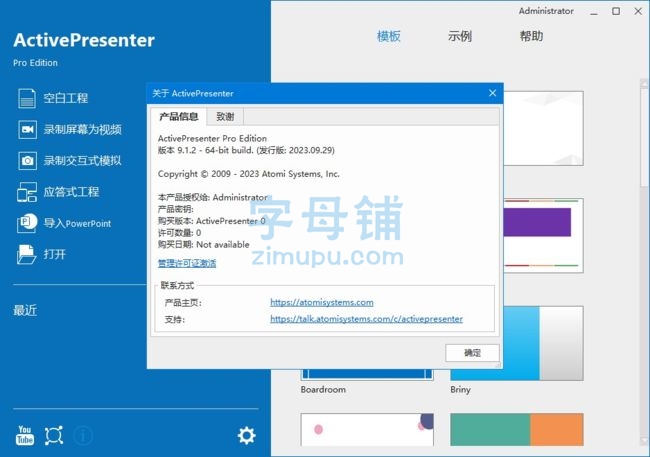
Task: Select the 打开 label in sidebar
Action: pos(55,254)
